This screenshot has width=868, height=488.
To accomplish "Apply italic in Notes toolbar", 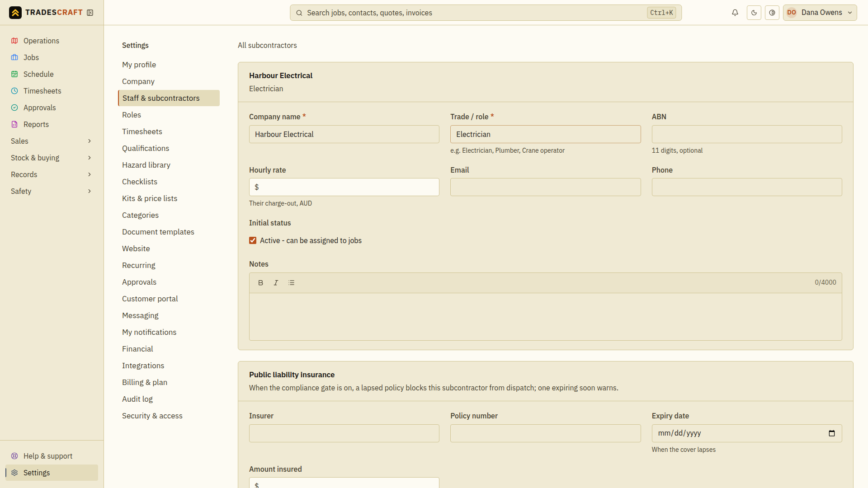I will pyautogui.click(x=276, y=283).
